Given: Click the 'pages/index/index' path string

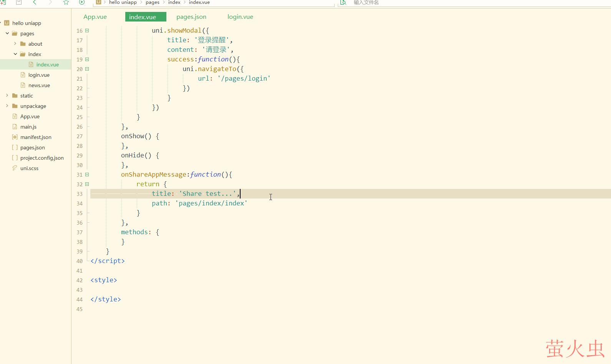Looking at the screenshot, I should point(211,204).
